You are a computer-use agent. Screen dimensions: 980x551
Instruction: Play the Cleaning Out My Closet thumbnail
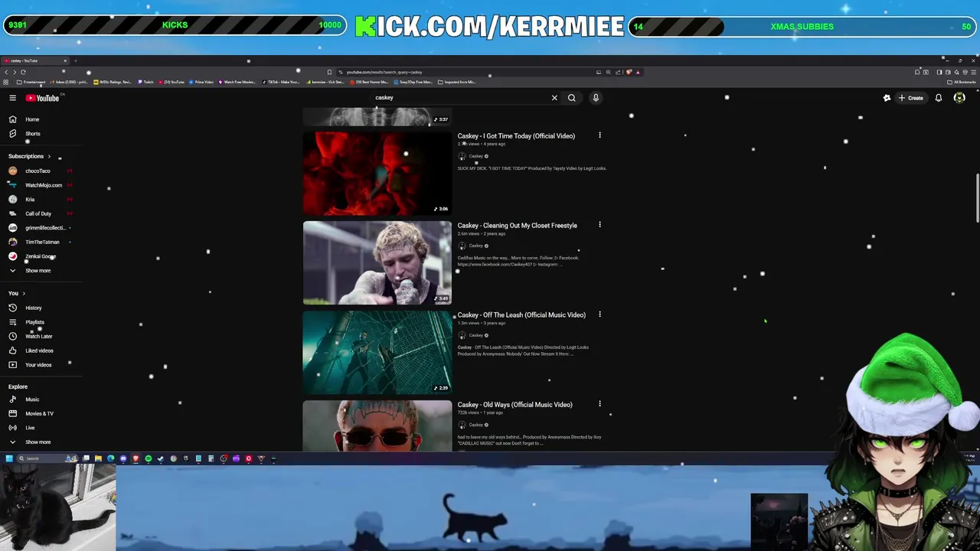point(377,263)
